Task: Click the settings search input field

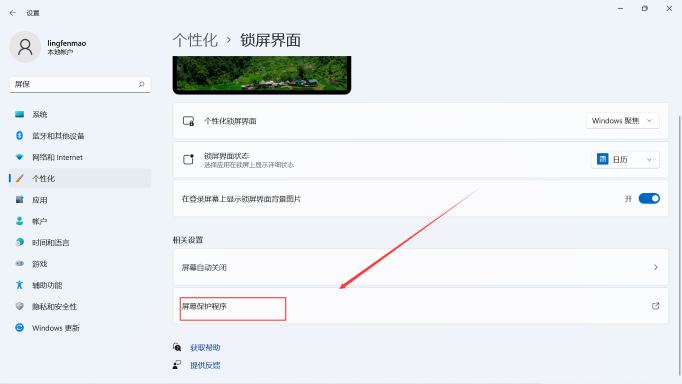Action: pyautogui.click(x=80, y=84)
